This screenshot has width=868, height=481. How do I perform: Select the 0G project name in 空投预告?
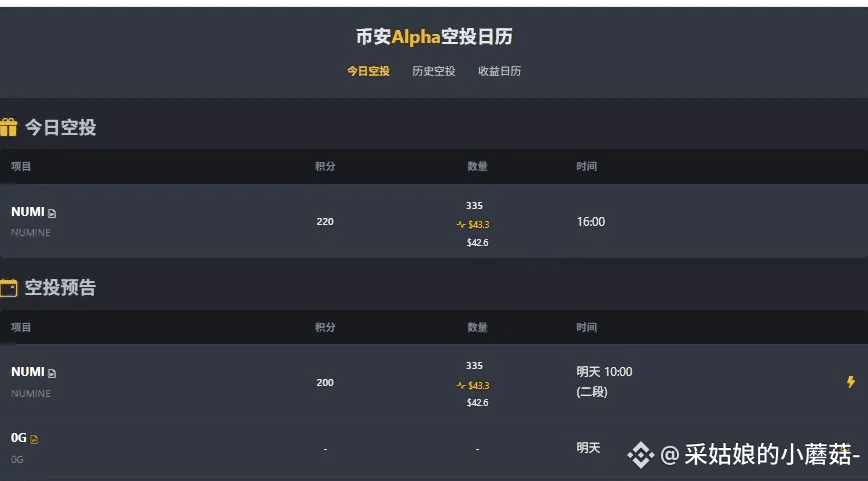click(x=19, y=438)
